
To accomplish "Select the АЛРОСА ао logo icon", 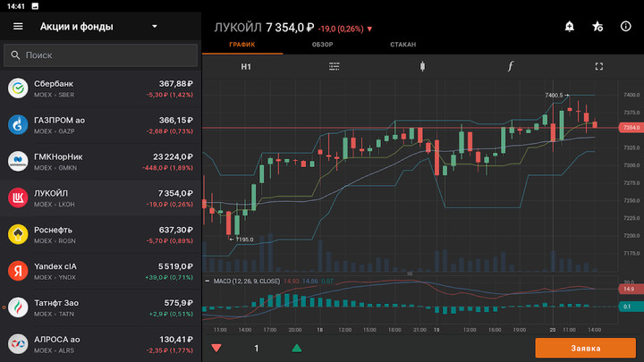I will coord(18,344).
